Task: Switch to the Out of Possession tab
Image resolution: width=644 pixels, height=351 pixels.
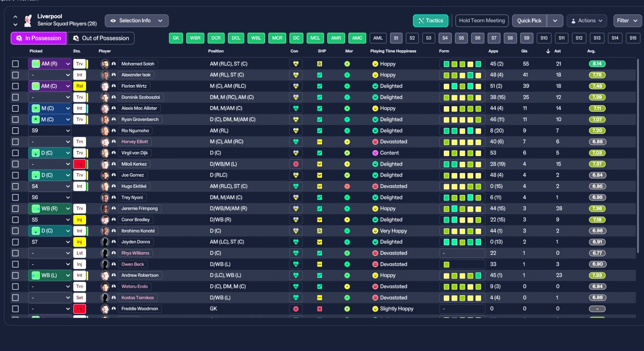Action: (101, 38)
